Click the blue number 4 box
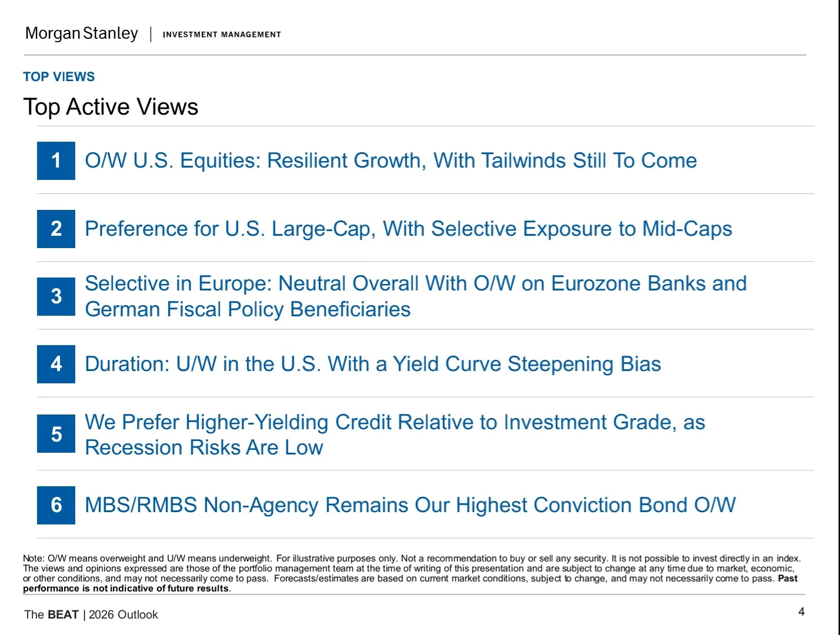 (56, 364)
